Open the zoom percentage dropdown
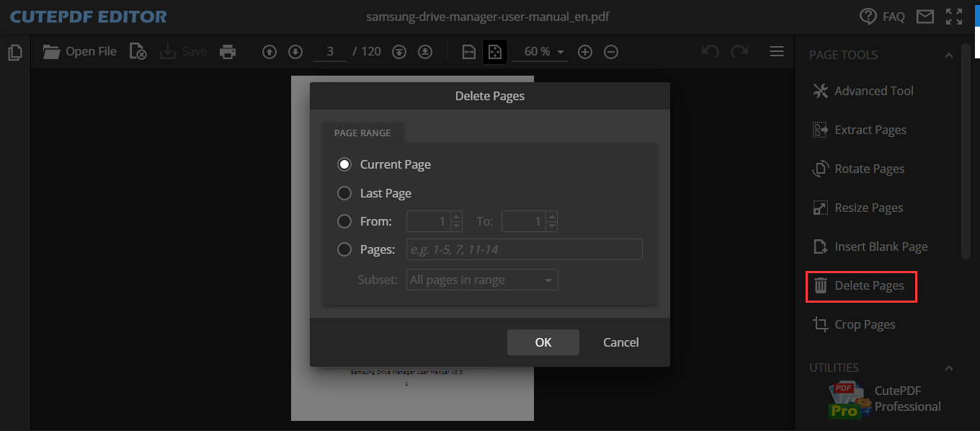This screenshot has width=980, height=431. coord(540,51)
